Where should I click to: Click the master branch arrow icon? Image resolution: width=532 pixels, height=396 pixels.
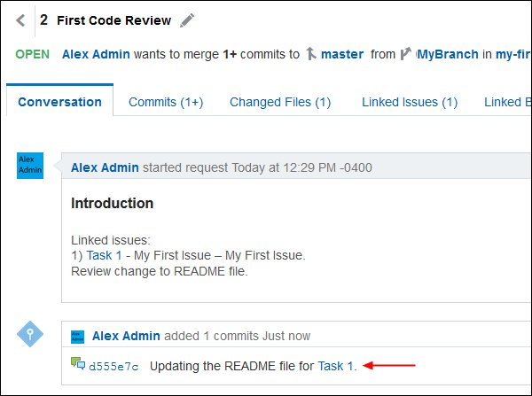310,54
